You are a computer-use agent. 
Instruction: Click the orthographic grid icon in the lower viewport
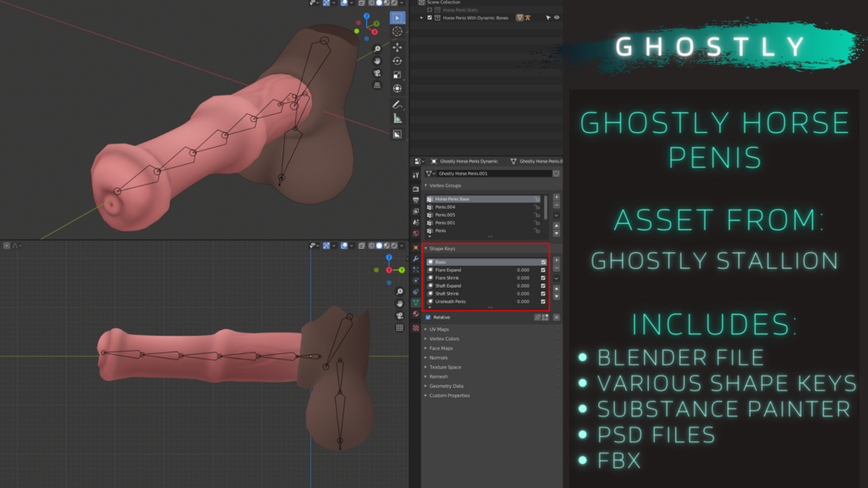tap(400, 328)
